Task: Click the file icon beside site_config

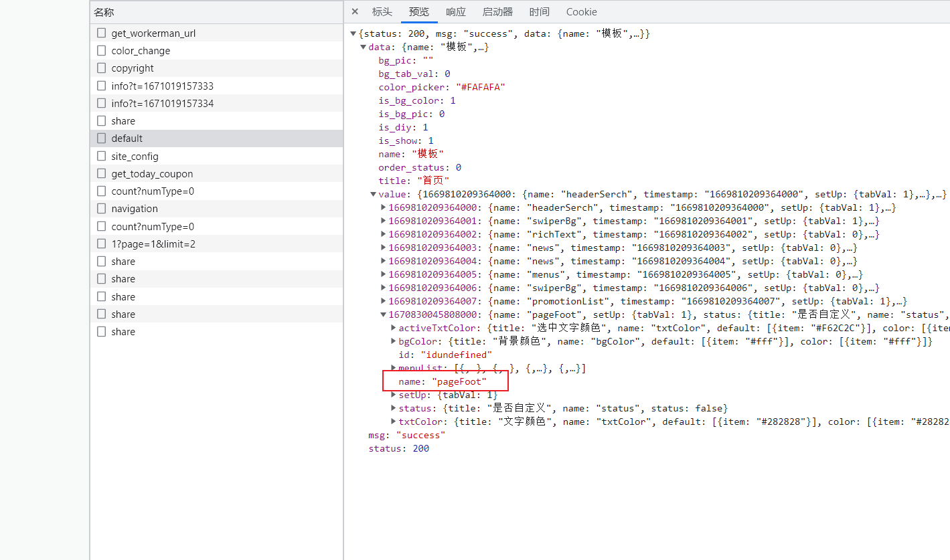Action: point(101,156)
